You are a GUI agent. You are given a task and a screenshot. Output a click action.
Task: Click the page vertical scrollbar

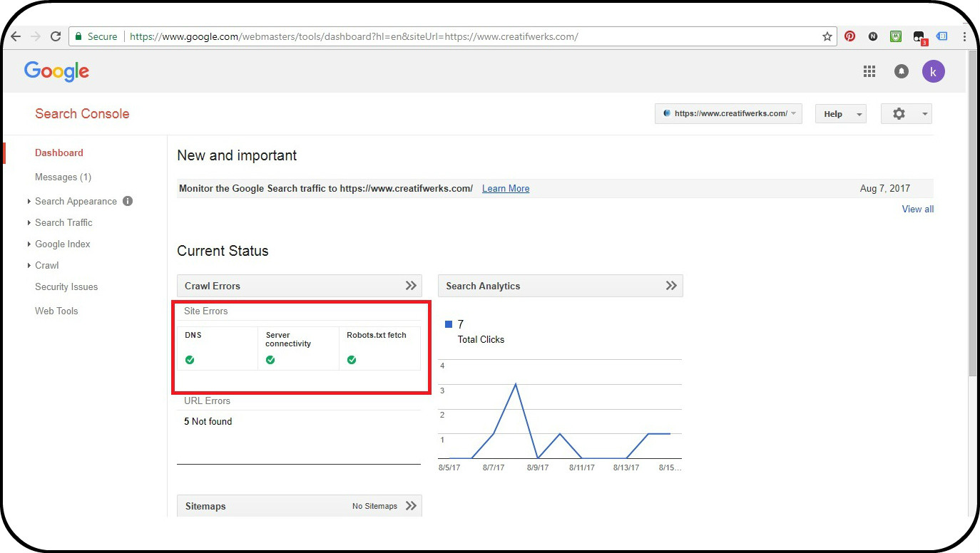tap(973, 214)
